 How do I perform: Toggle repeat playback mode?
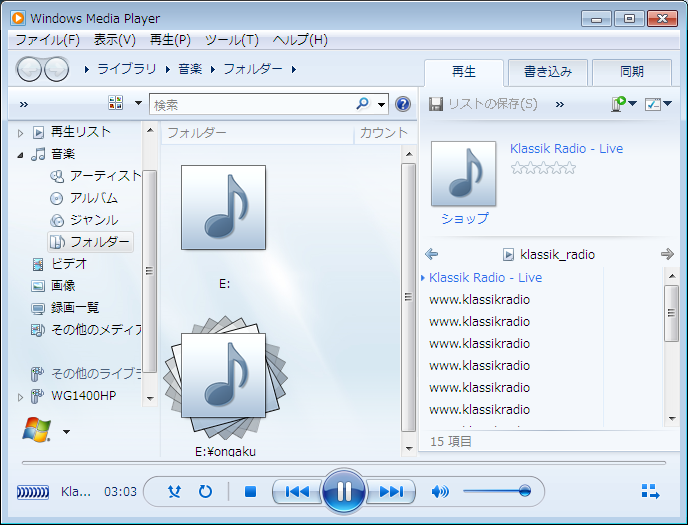pyautogui.click(x=205, y=491)
